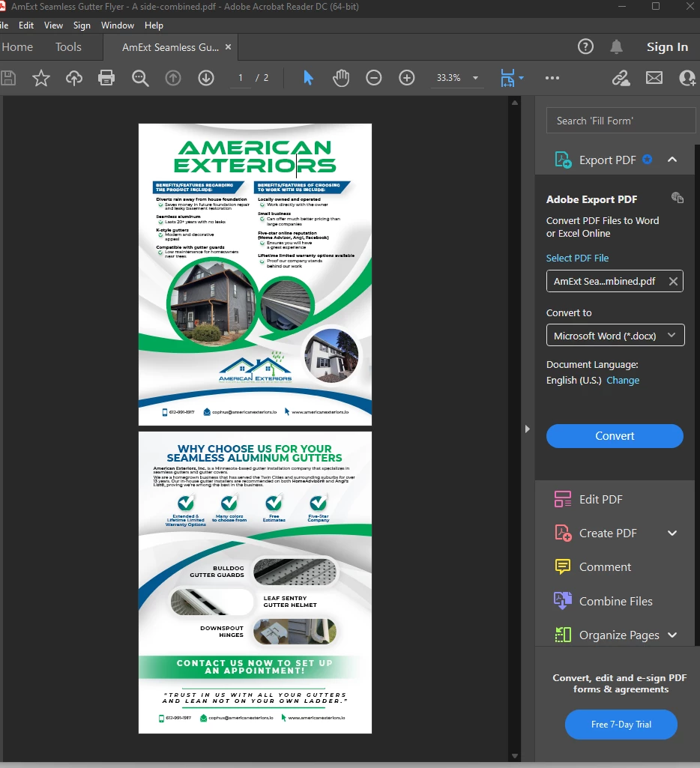This screenshot has width=700, height=768.
Task: Remove the selected AmExt Sea...mbined.pdf file
Action: 673,282
